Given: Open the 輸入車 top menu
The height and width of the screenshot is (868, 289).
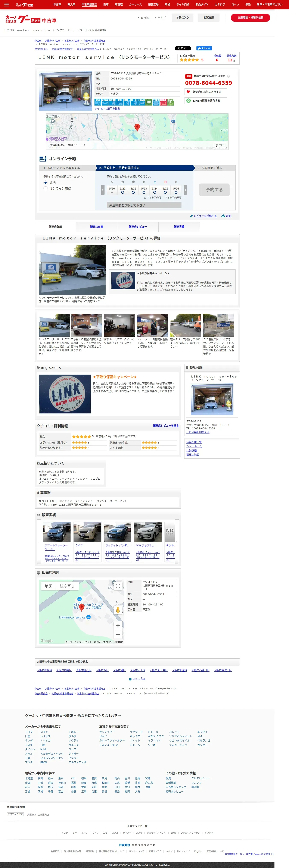Looking at the screenshot, I should click(71, 4).
